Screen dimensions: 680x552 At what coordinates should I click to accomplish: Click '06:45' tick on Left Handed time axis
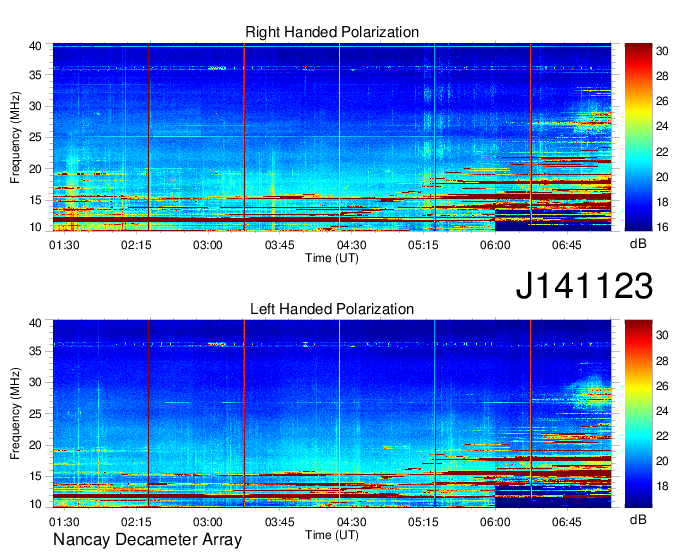(567, 522)
